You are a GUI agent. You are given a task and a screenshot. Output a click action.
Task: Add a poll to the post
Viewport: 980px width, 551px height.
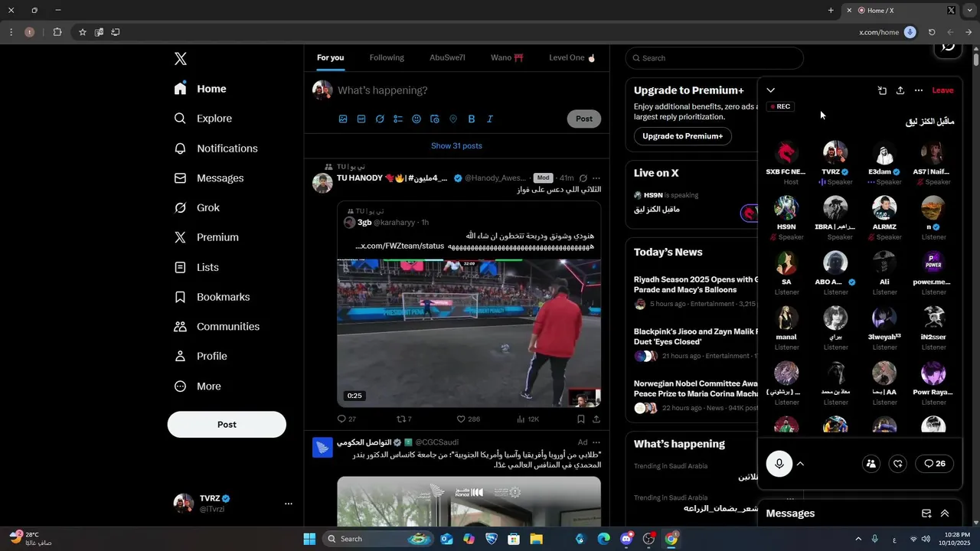(398, 119)
